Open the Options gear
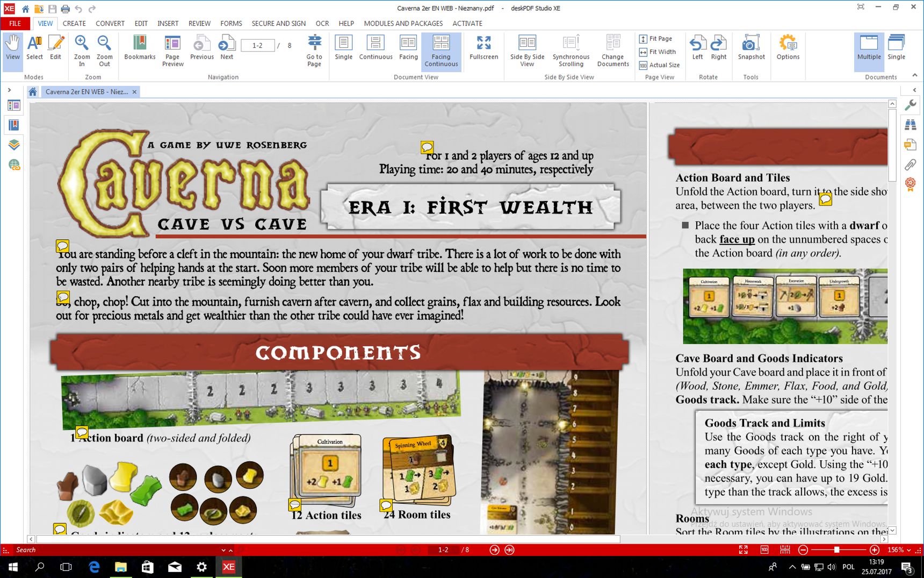 coord(788,48)
